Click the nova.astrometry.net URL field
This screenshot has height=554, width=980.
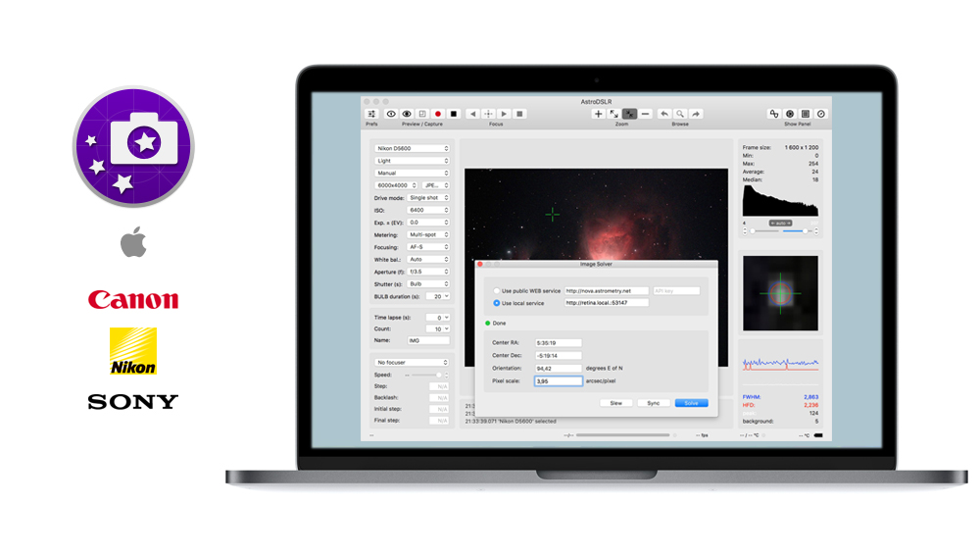click(607, 291)
